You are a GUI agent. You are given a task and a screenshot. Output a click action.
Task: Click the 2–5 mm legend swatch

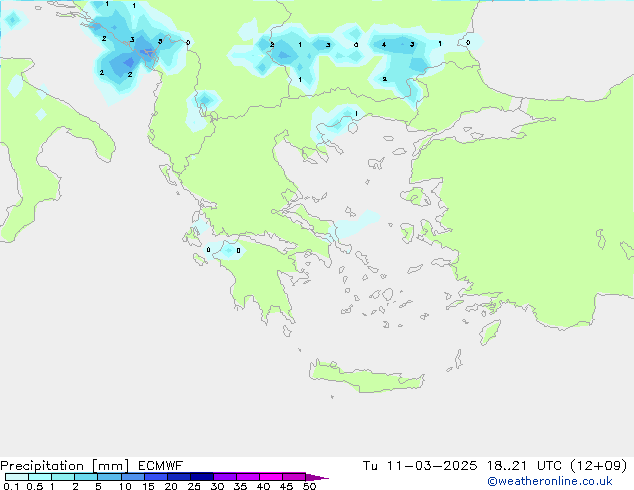coord(86,477)
